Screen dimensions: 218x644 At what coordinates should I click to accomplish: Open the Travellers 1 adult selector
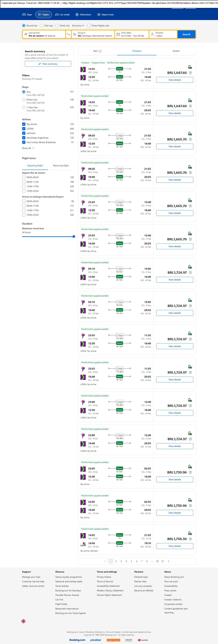(x=163, y=34)
